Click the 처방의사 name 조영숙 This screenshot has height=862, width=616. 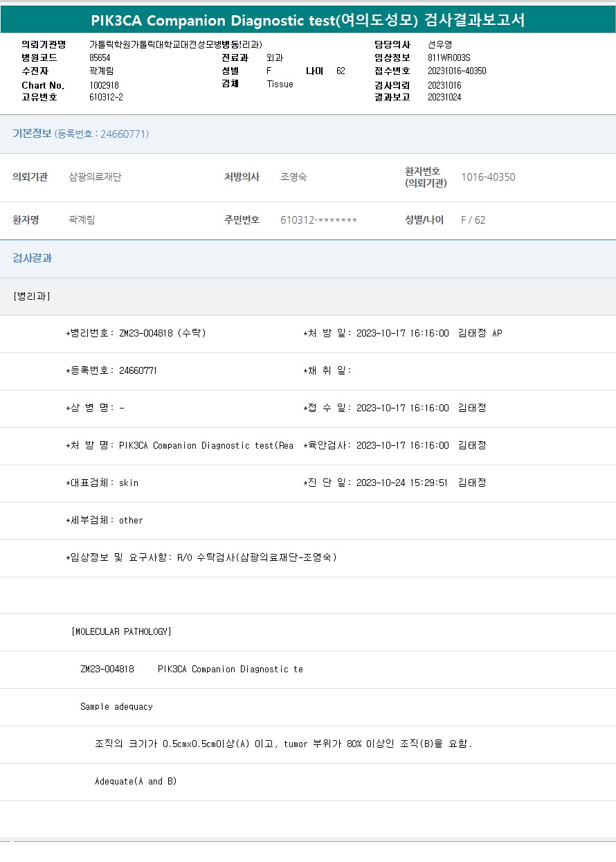(293, 177)
